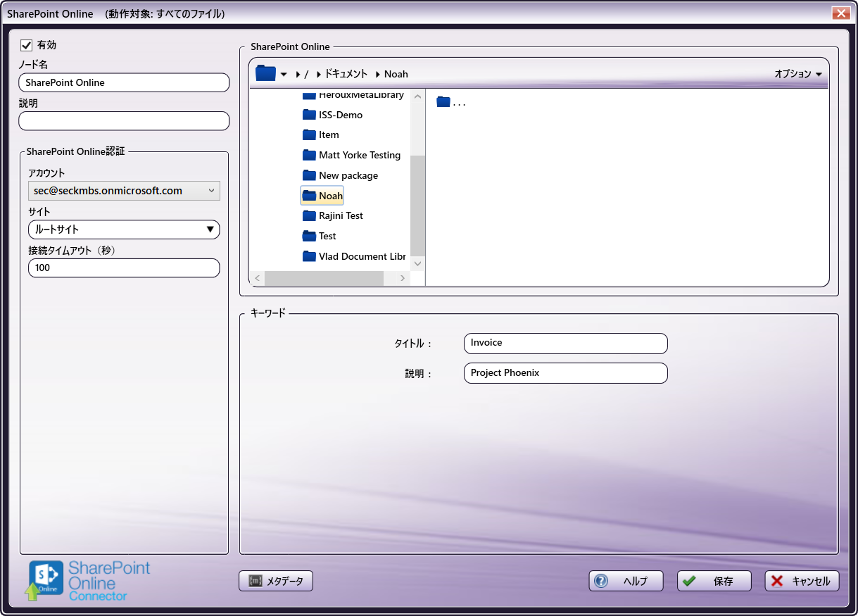
Task: Close the SharePoint Online dialog window
Action: (x=840, y=13)
